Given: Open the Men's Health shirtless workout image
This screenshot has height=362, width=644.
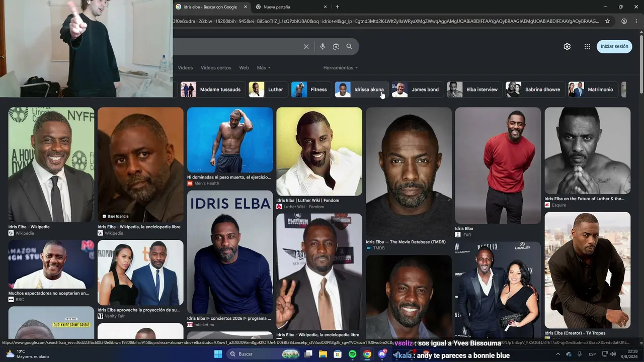Looking at the screenshot, I should pos(230,140).
